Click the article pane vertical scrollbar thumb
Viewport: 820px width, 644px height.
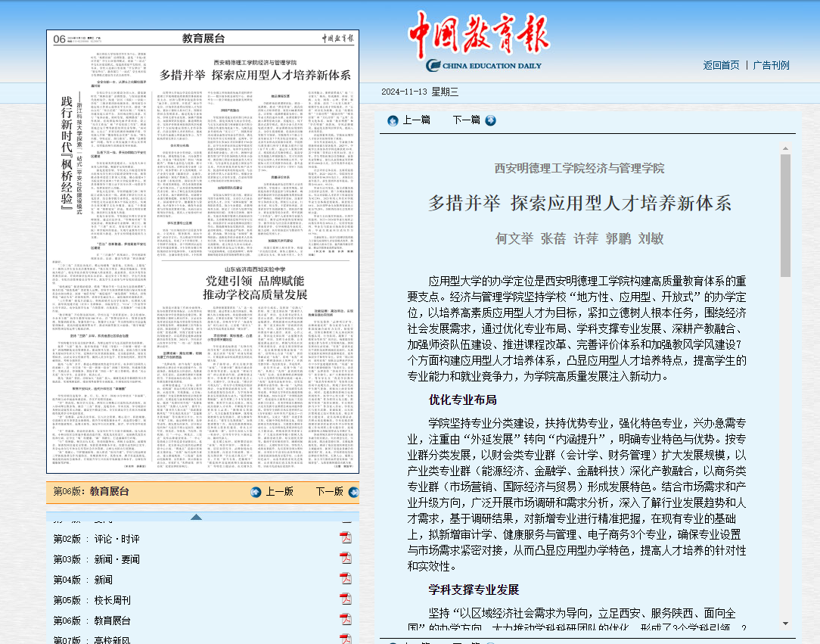point(785,216)
